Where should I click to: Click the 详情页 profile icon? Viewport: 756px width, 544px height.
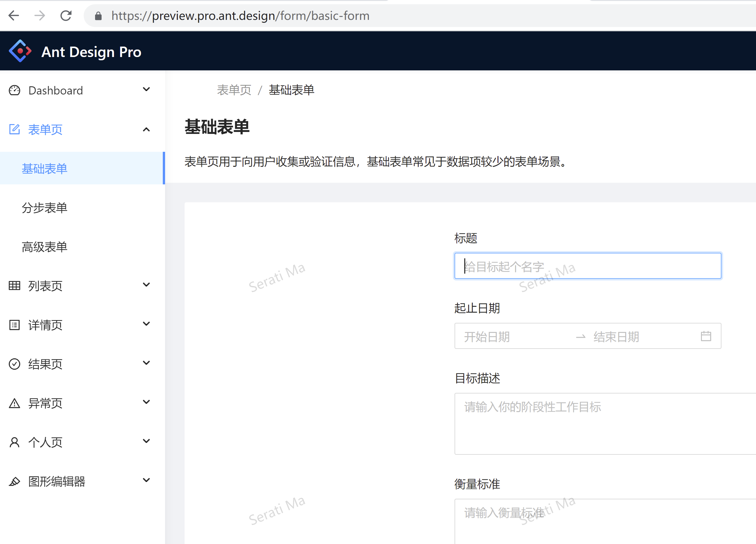pyautogui.click(x=14, y=325)
